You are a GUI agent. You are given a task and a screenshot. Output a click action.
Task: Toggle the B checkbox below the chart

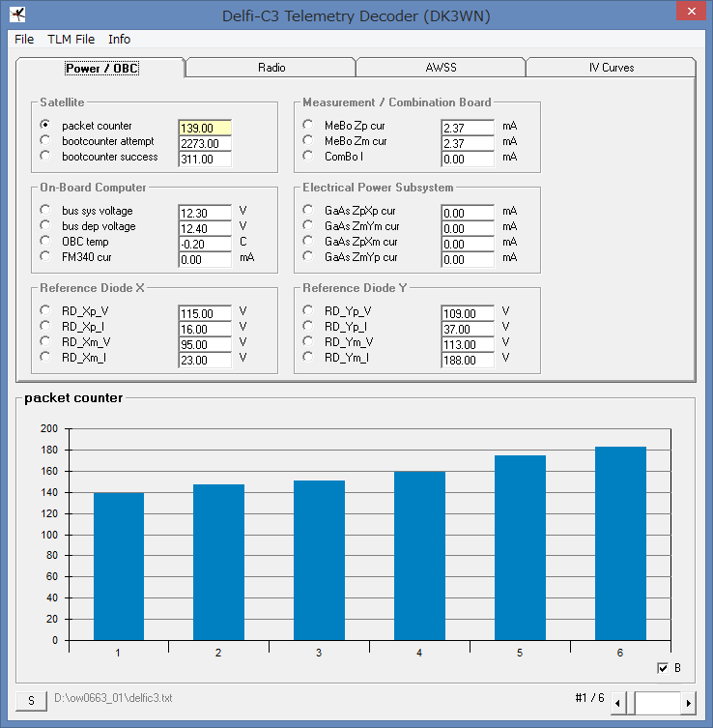(663, 668)
